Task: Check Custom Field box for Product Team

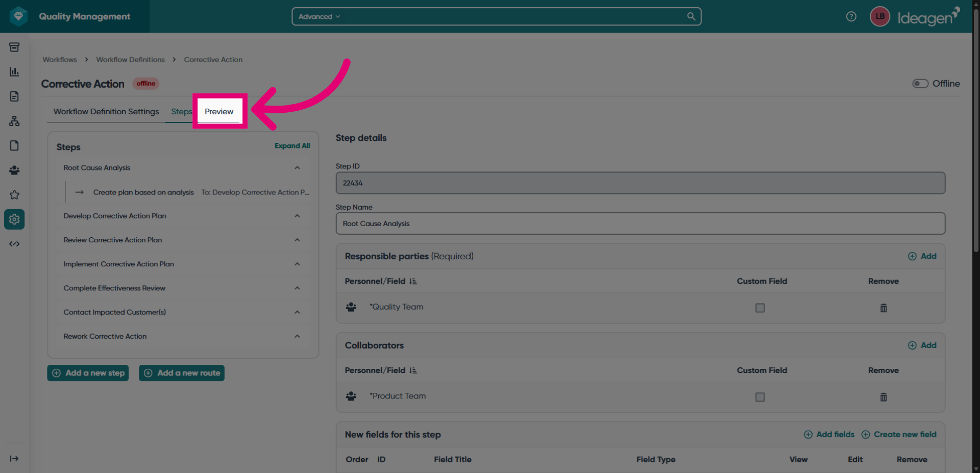Action: (760, 397)
